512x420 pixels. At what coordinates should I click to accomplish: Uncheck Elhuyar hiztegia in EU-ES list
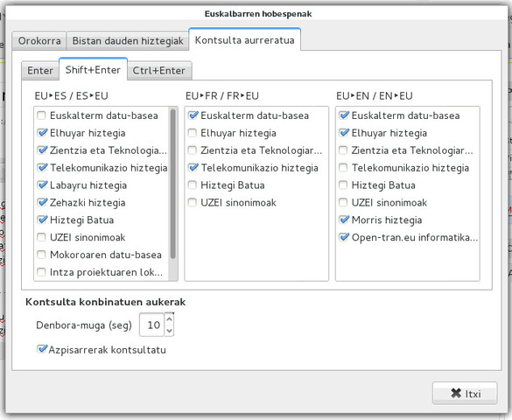[42, 133]
